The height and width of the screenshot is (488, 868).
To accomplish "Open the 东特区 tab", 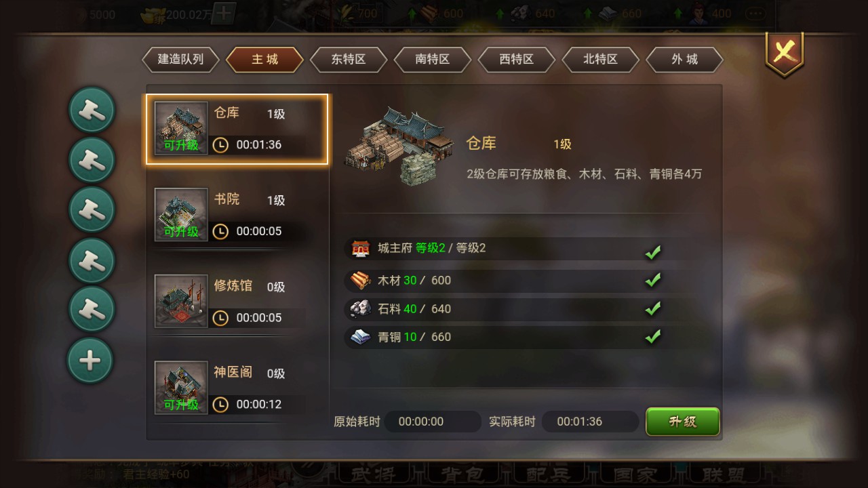I will pyautogui.click(x=349, y=60).
